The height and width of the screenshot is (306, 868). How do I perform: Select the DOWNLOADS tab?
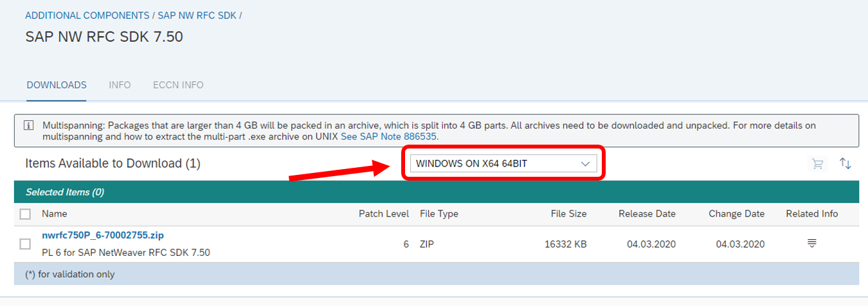[x=57, y=85]
